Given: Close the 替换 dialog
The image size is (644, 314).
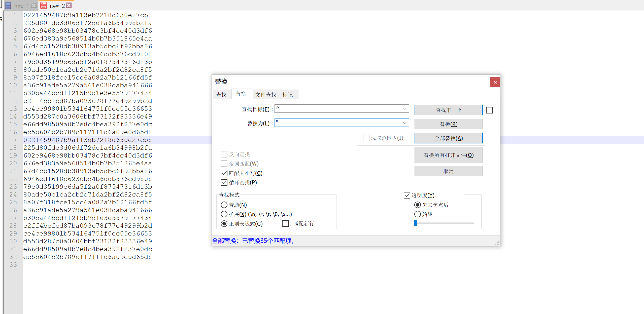Looking at the screenshot, I should 495,82.
